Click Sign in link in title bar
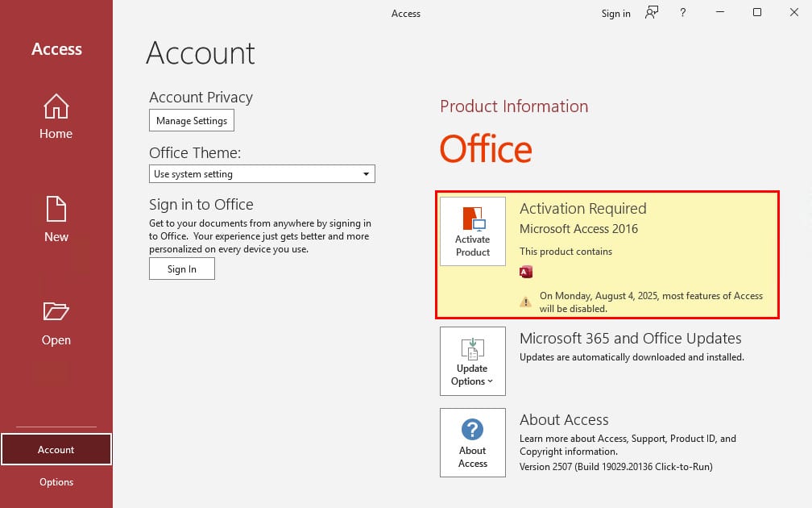Image resolution: width=812 pixels, height=508 pixels. click(615, 14)
